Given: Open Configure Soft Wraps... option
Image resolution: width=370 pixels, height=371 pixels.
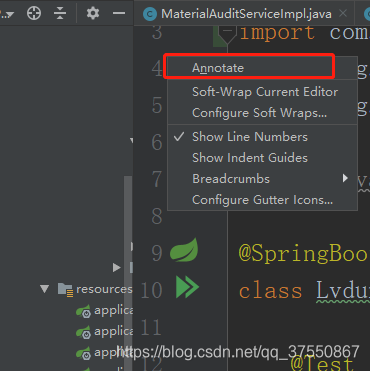Looking at the screenshot, I should (x=262, y=113).
